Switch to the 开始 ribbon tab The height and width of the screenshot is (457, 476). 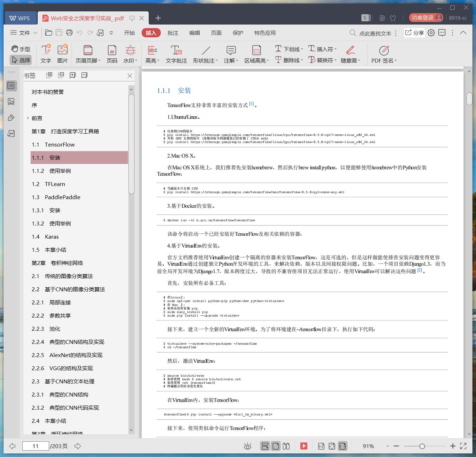tap(129, 33)
